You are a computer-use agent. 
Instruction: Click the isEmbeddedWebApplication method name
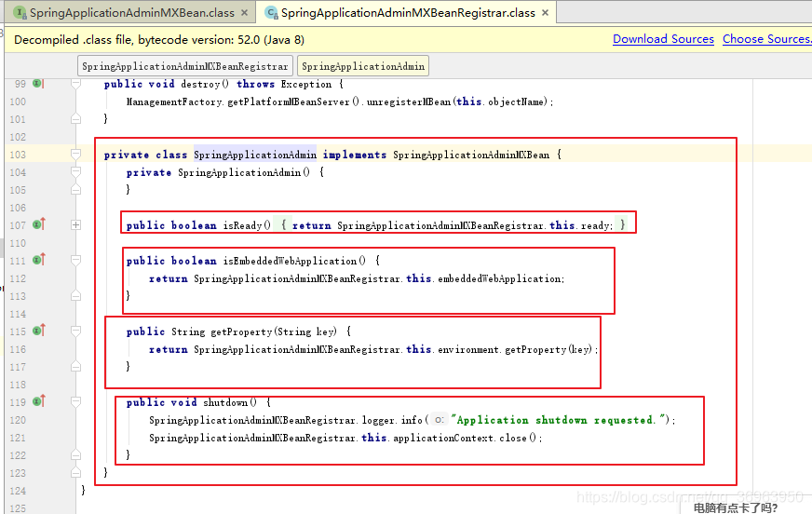290,261
